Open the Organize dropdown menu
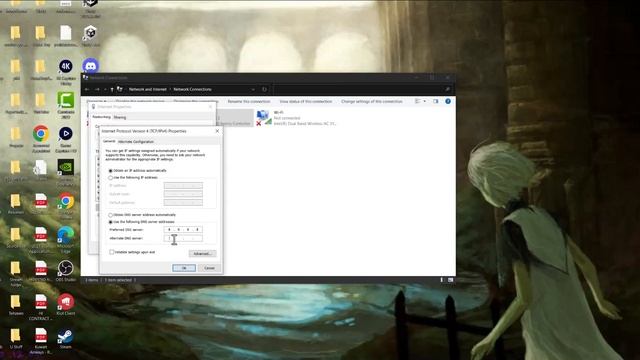 [97, 101]
